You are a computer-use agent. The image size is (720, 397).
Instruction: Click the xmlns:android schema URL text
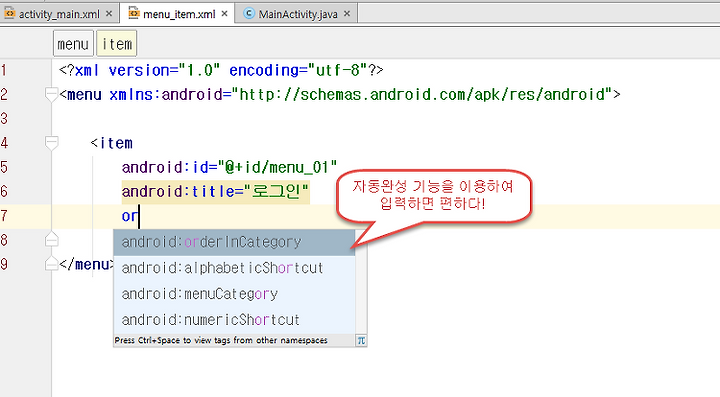(x=422, y=95)
